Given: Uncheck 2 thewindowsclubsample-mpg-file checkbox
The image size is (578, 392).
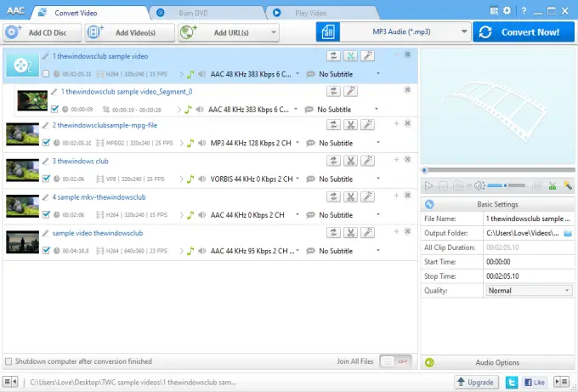Looking at the screenshot, I should [x=46, y=143].
